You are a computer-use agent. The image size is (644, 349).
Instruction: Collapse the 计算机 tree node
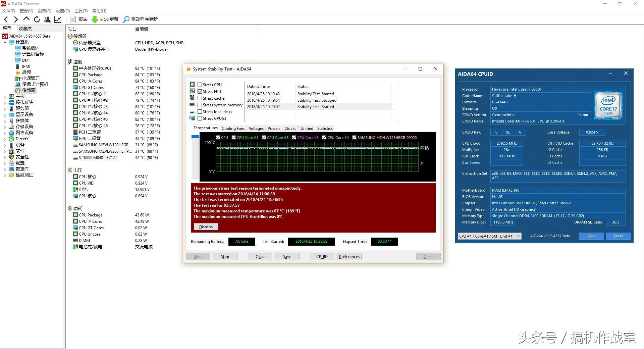(5, 42)
